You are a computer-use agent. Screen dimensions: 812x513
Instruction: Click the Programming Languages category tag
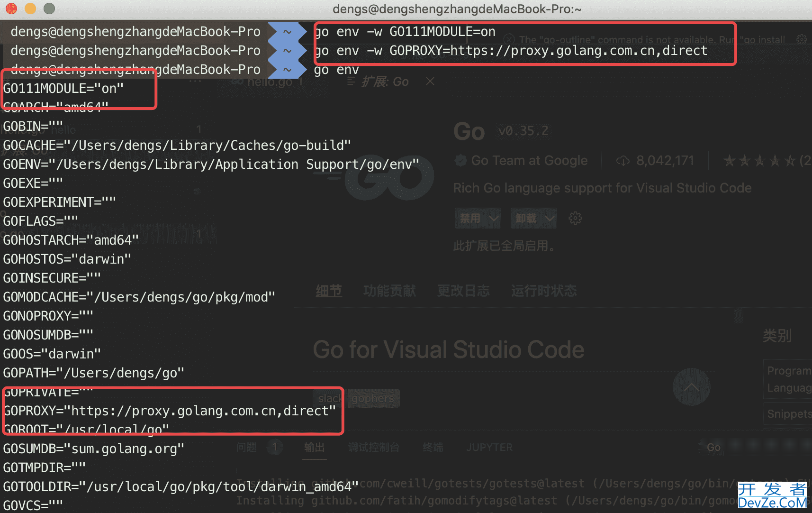click(x=787, y=379)
